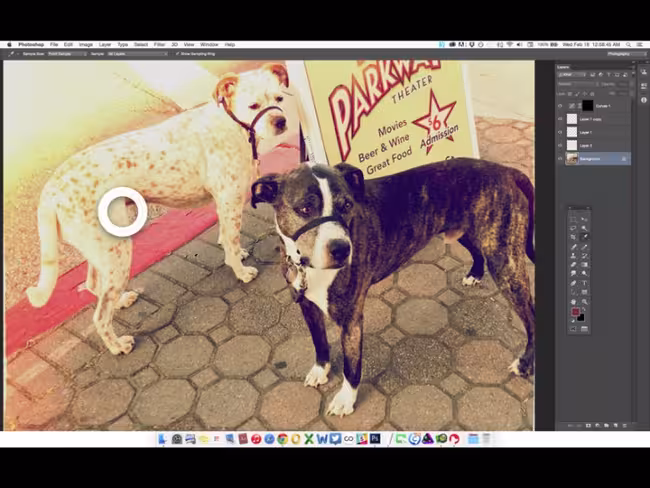This screenshot has height=488, width=650.
Task: Swap foreground and background colors
Action: coord(583,309)
